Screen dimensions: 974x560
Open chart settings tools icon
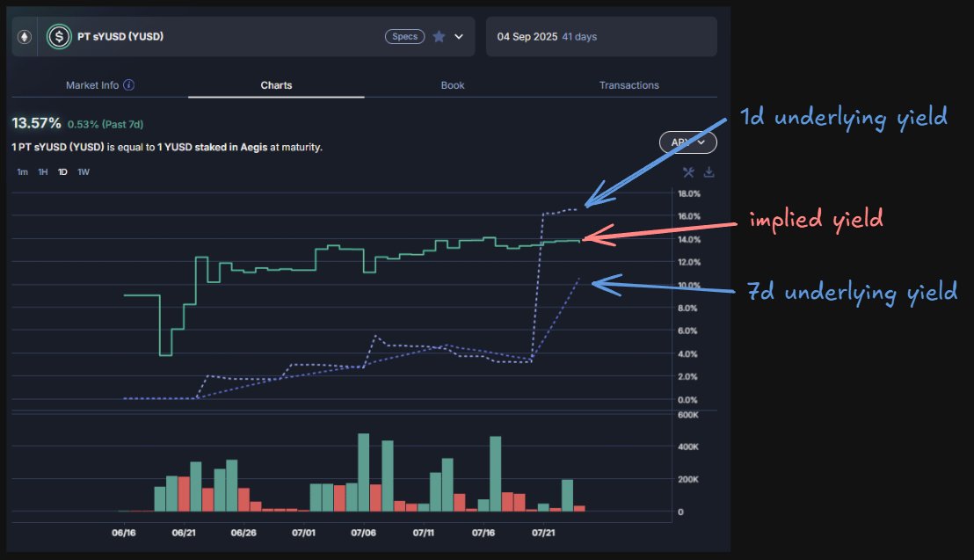tap(688, 172)
